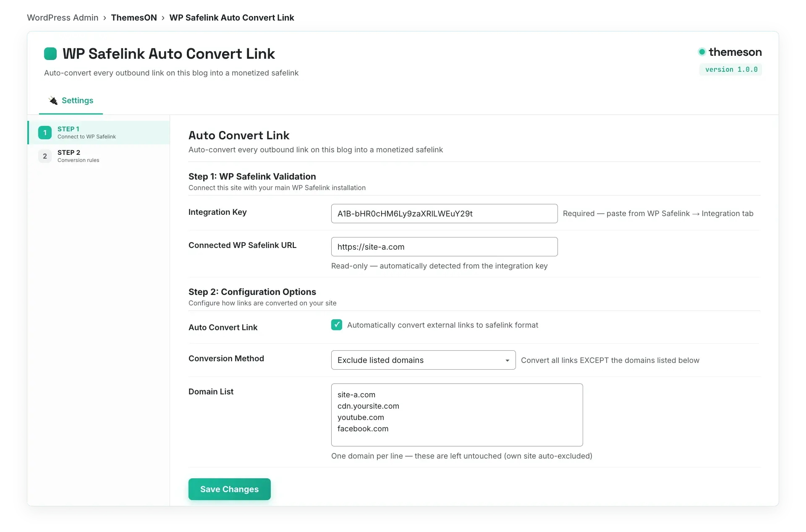Image resolution: width=806 pixels, height=532 pixels.
Task: Click the Save Changes button
Action: 229,489
